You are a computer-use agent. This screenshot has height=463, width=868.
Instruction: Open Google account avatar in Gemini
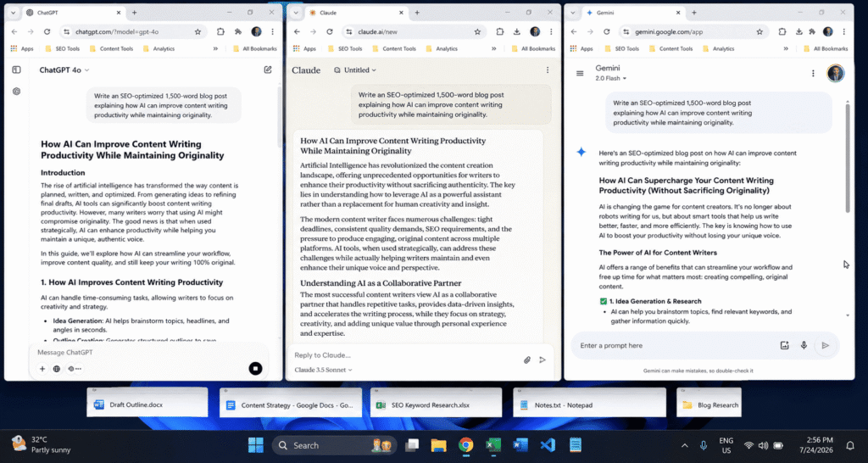point(835,73)
